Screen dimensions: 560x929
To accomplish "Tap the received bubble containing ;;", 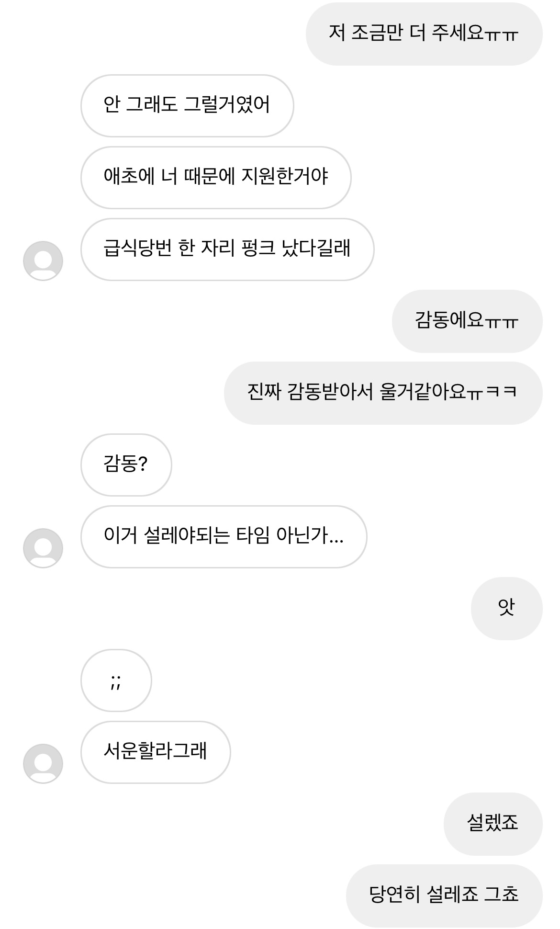I will (x=116, y=680).
